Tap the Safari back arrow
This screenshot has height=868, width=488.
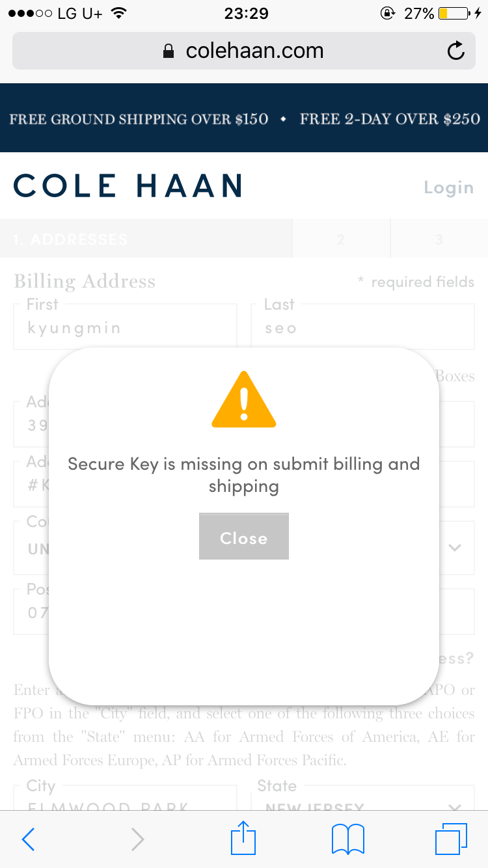pyautogui.click(x=29, y=839)
